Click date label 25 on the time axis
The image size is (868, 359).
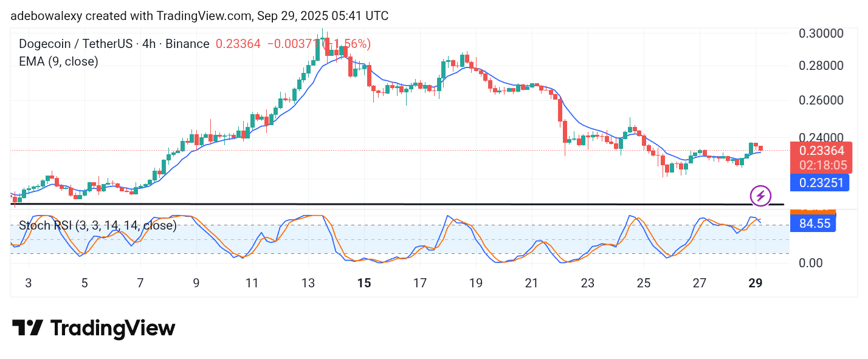pyautogui.click(x=644, y=283)
